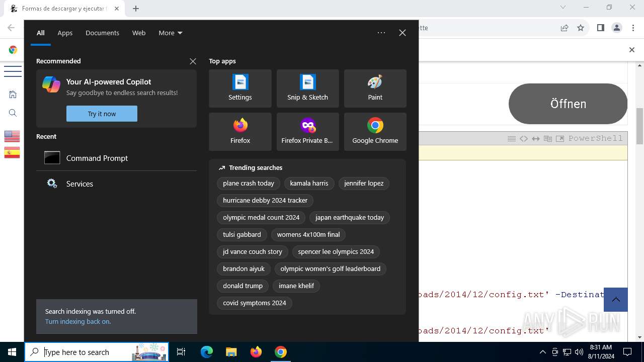644x362 pixels.
Task: Open the notification center
Action: (627, 352)
